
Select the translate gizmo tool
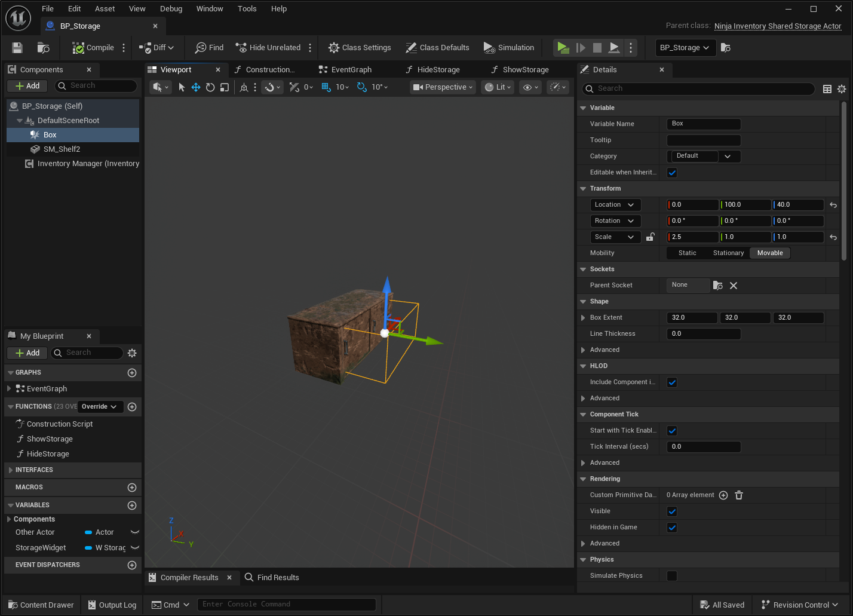(x=196, y=87)
